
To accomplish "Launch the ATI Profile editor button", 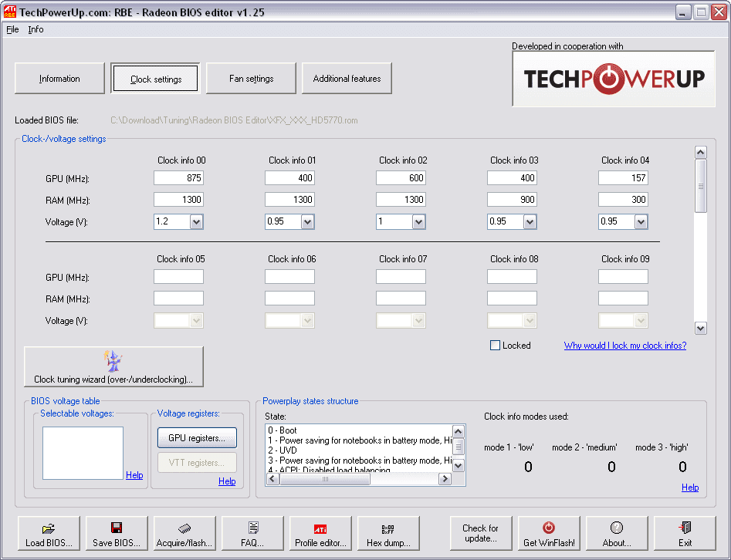I will (x=320, y=533).
